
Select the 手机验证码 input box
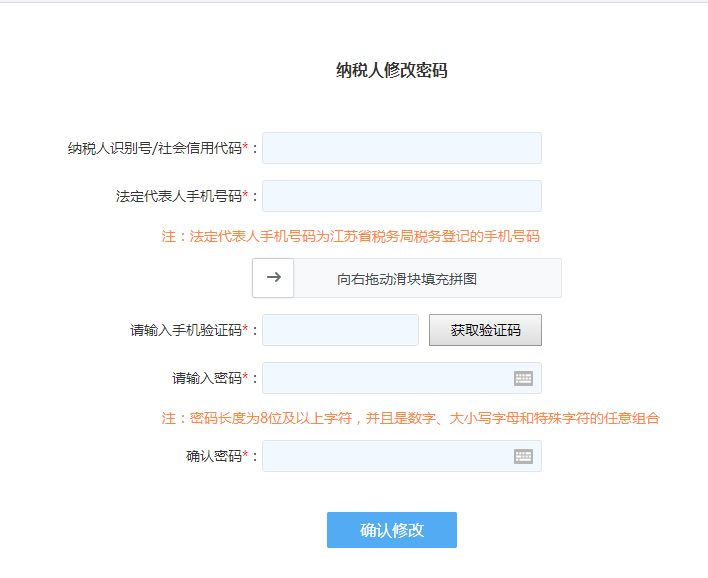pos(340,330)
